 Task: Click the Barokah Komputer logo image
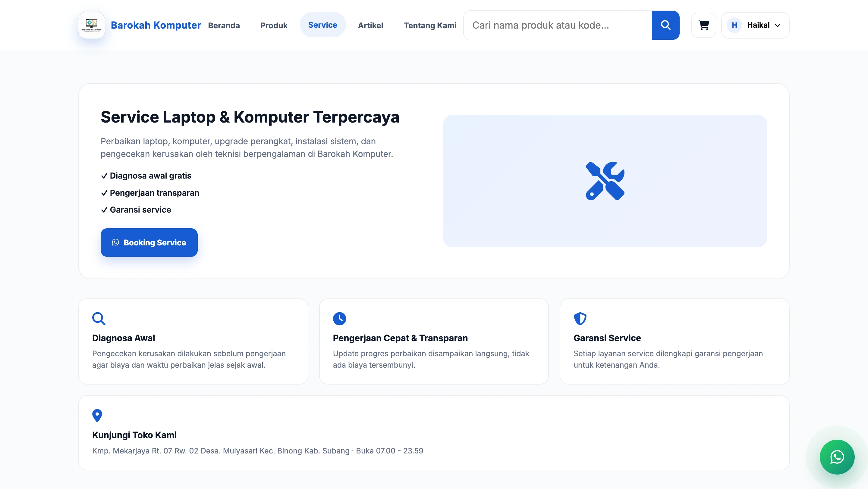(x=91, y=25)
